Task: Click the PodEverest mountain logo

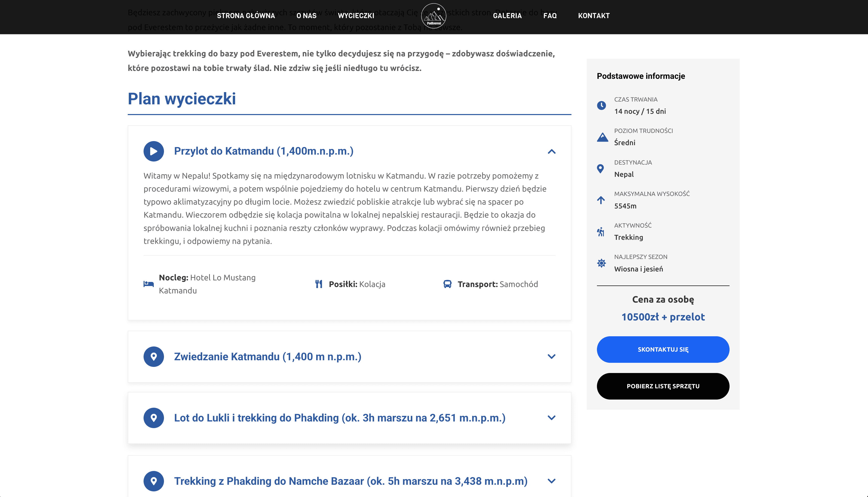Action: [433, 16]
